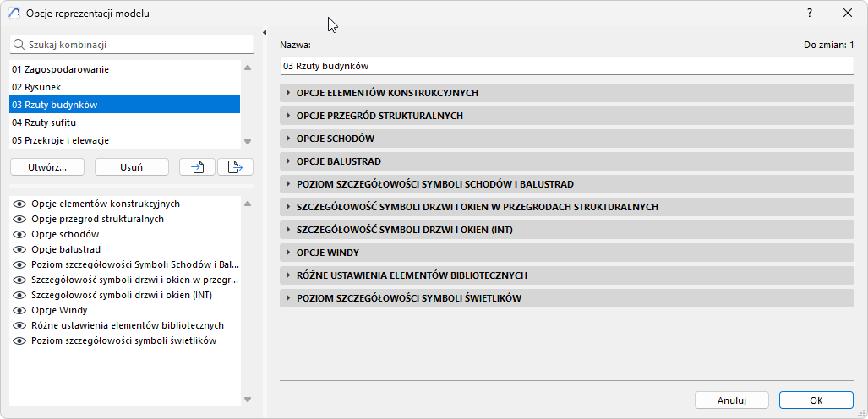The height and width of the screenshot is (419, 868).
Task: Toggle eye for Szczegółowość symboli w przegrodach
Action: (20, 280)
